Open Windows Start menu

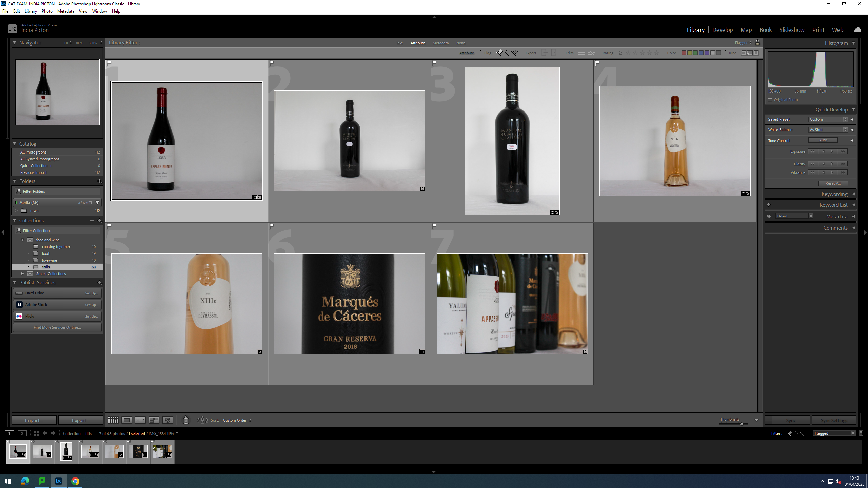pos(8,481)
